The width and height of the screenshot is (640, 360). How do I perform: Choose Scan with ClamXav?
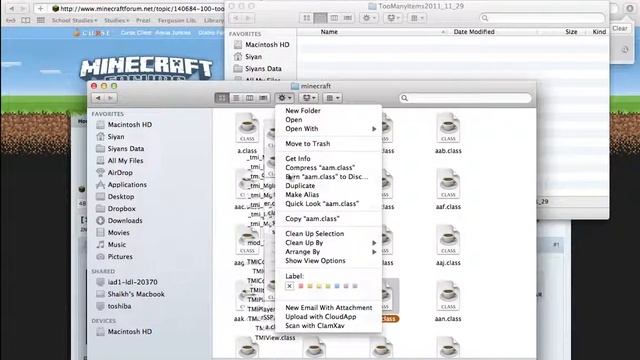[315, 326]
